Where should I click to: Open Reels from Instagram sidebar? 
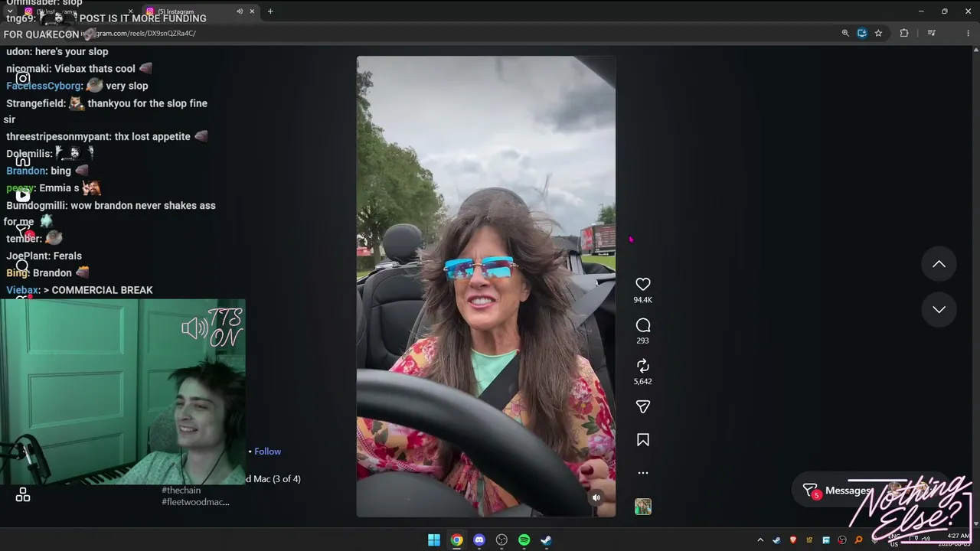(x=23, y=196)
